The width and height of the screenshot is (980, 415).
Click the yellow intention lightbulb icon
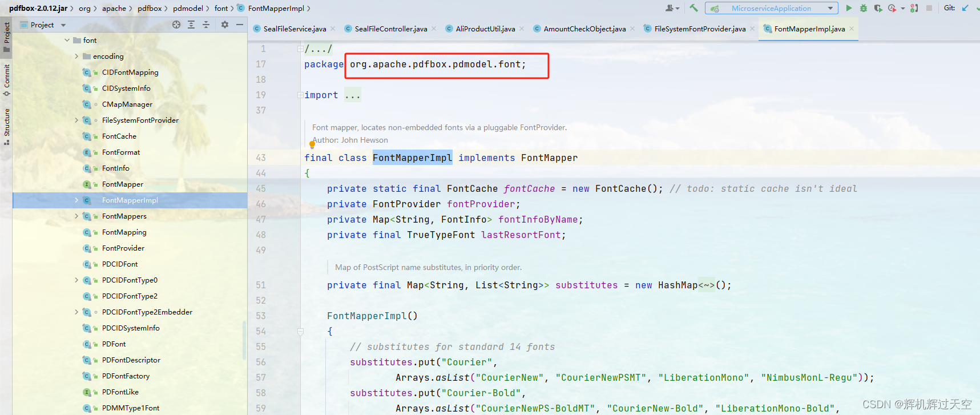pyautogui.click(x=312, y=144)
